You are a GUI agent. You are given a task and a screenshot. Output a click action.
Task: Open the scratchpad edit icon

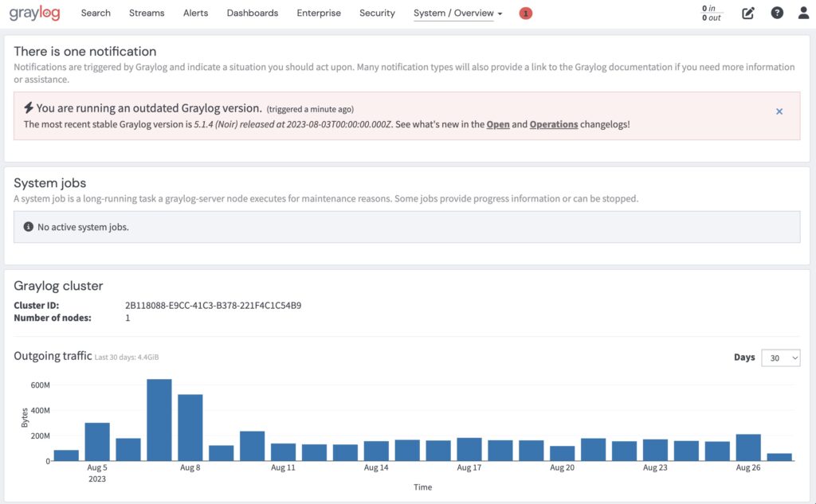747,13
